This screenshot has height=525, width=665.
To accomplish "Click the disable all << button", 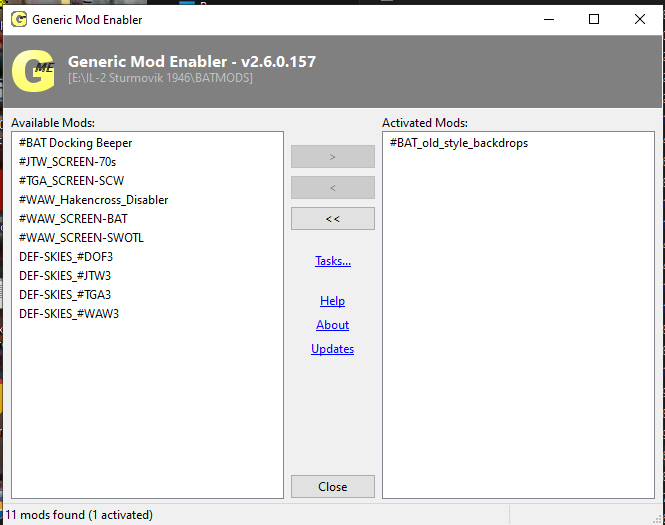I will click(x=333, y=219).
